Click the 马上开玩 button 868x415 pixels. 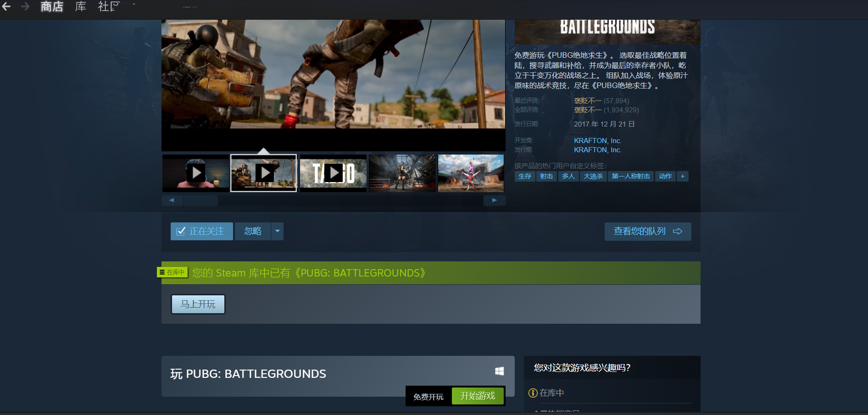[198, 304]
